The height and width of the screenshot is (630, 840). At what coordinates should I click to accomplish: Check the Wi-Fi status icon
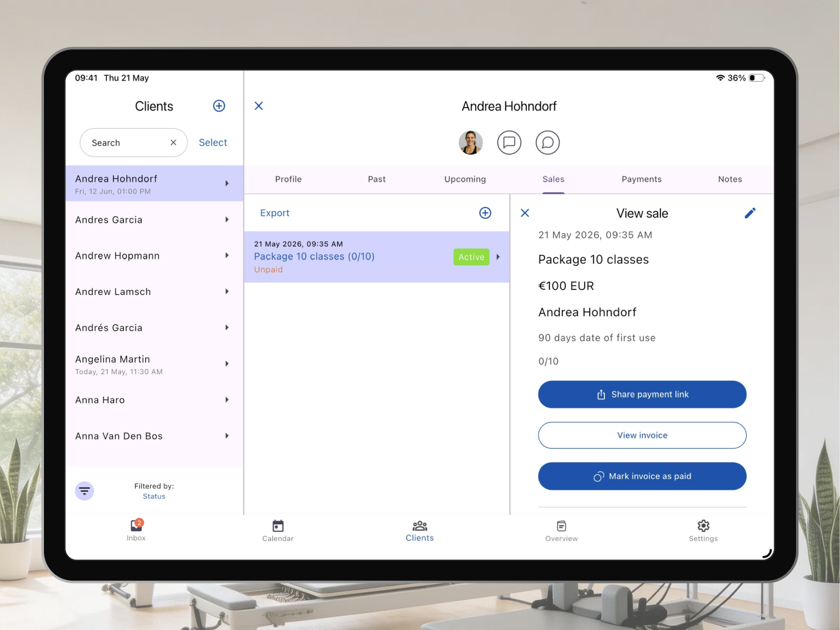[x=720, y=78]
